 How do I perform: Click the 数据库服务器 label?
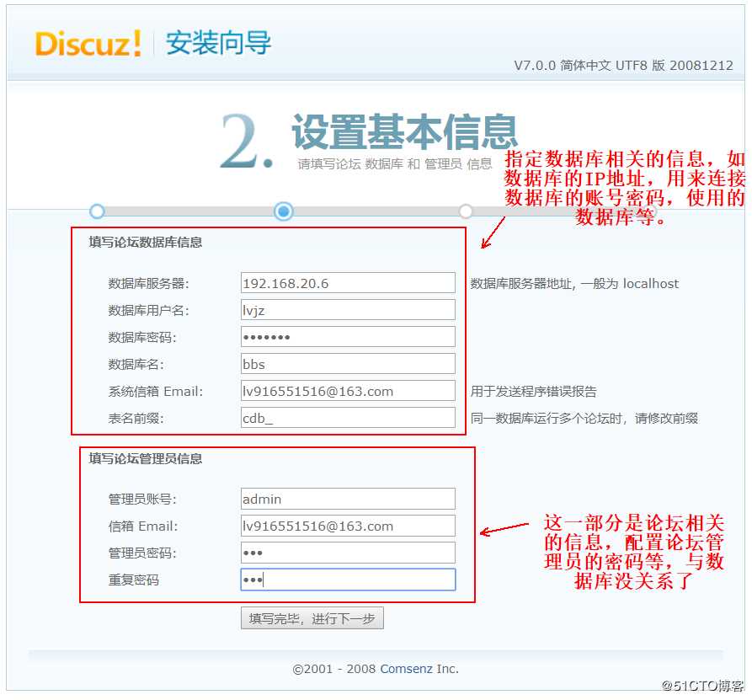149,284
